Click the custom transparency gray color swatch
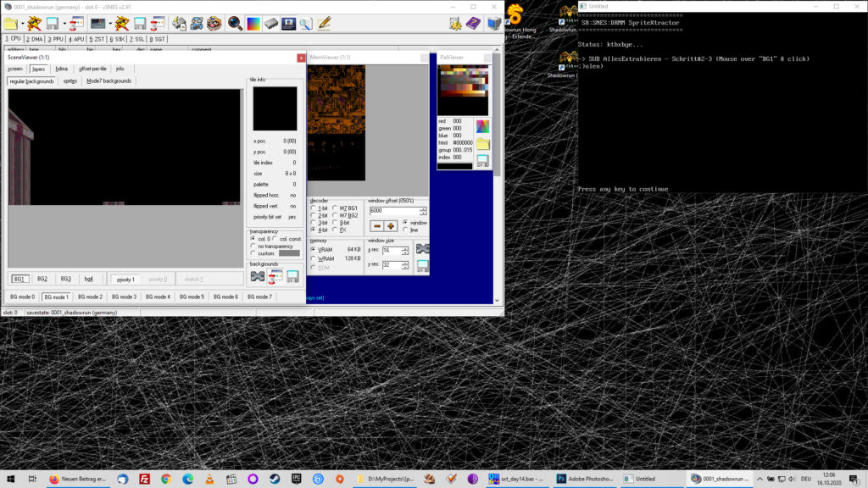The width and height of the screenshot is (868, 488). (x=289, y=253)
